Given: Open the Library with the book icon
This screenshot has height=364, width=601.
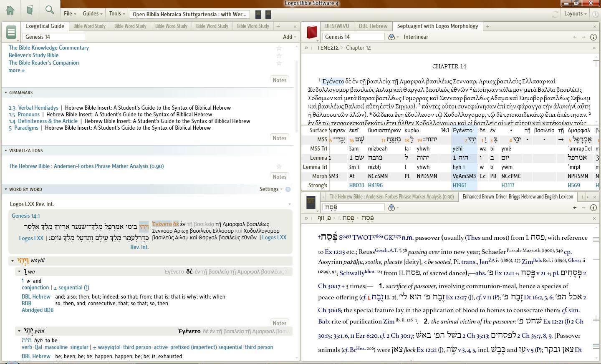Looking at the screenshot, I should point(29,10).
